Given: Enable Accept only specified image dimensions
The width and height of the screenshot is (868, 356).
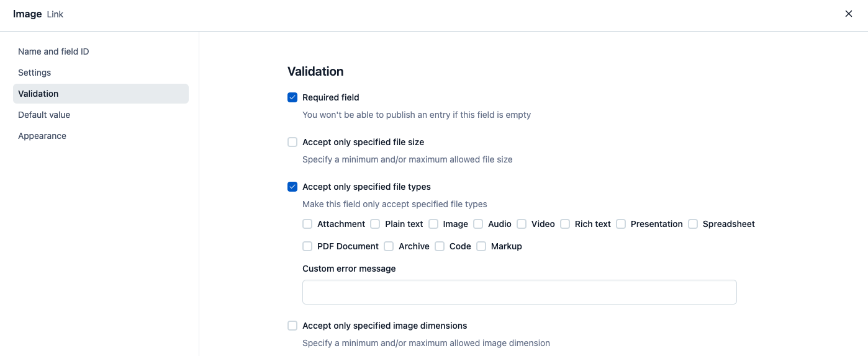Looking at the screenshot, I should tap(292, 326).
